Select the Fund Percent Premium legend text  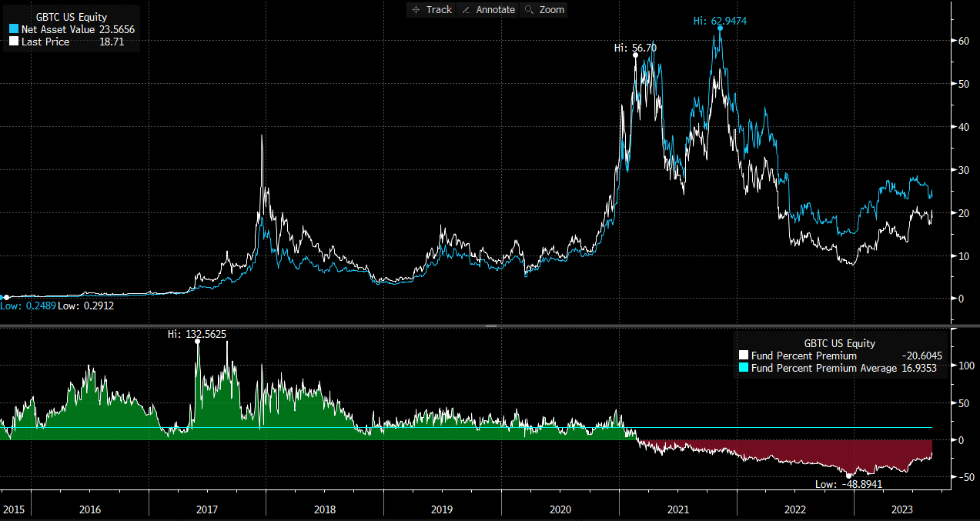804,356
